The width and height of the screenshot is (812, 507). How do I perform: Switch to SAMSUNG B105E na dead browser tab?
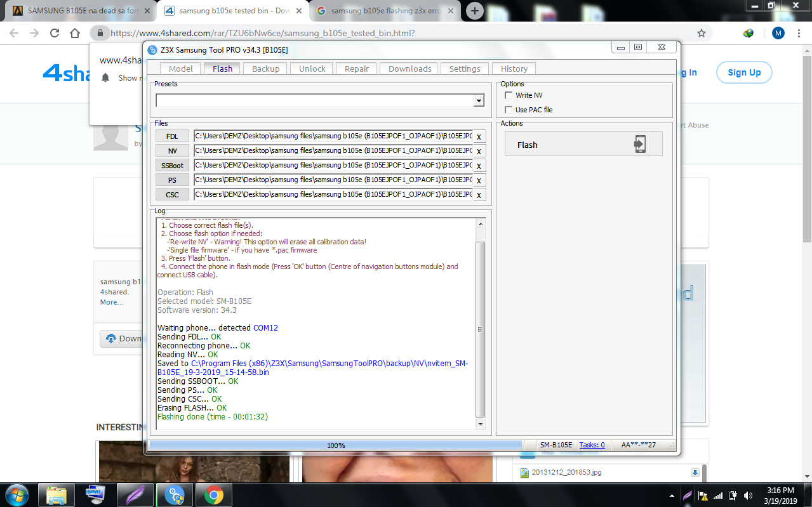point(79,11)
